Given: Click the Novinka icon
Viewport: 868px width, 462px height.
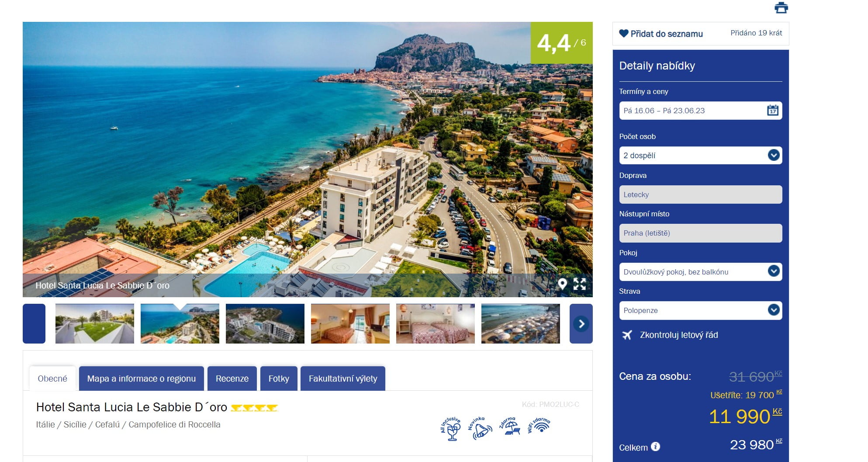Looking at the screenshot, I should (x=480, y=428).
